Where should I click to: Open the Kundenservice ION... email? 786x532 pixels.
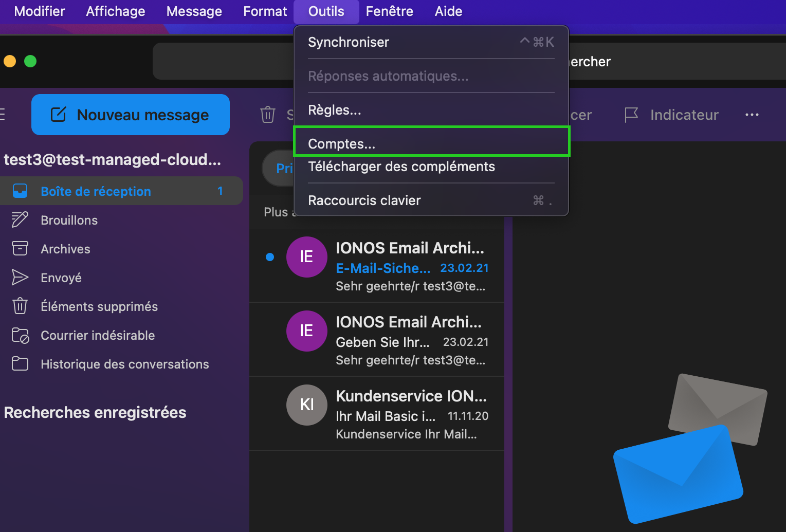click(377, 414)
